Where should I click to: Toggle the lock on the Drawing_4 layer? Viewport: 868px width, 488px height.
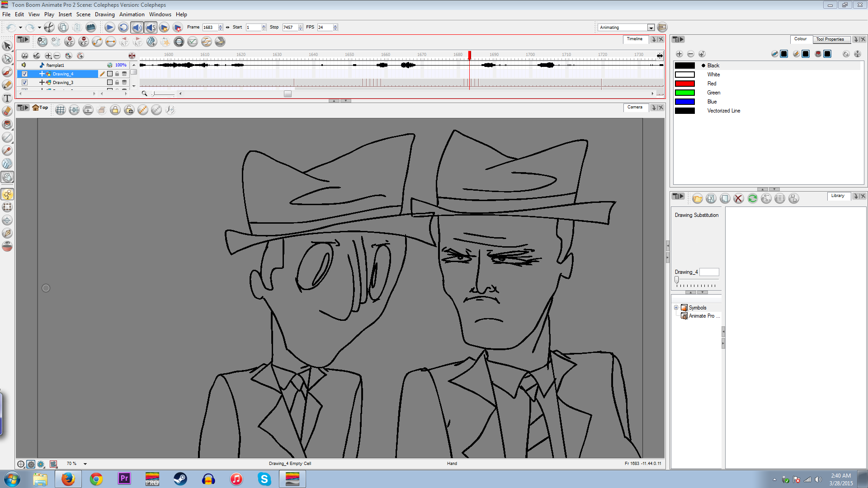coord(117,74)
